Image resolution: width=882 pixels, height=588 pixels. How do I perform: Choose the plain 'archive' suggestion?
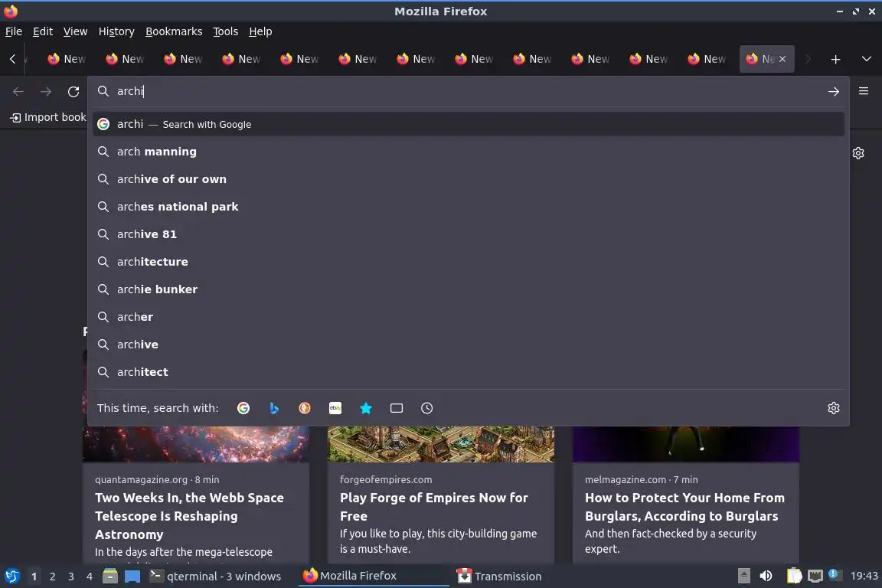pos(468,345)
